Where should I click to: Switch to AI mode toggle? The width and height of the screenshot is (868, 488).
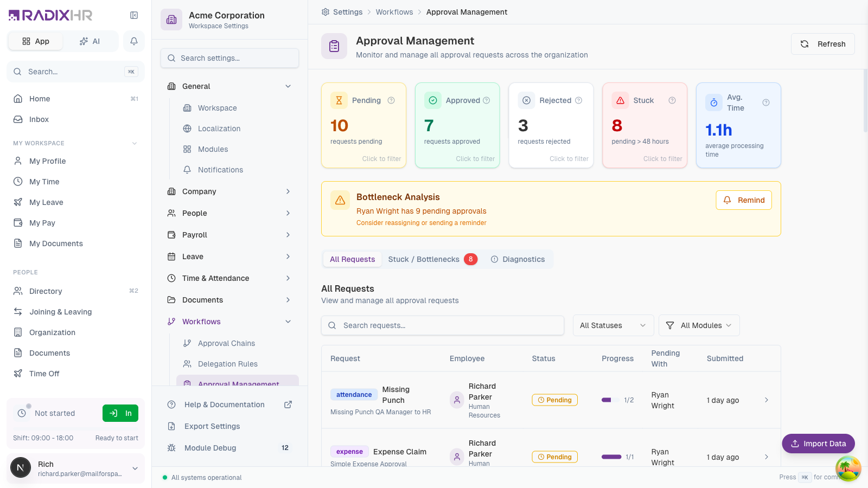point(90,41)
